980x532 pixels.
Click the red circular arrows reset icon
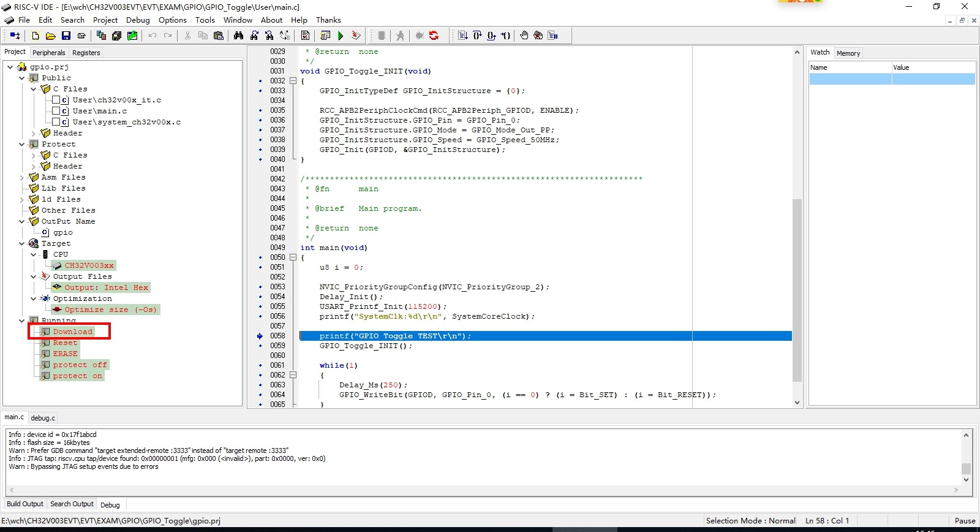434,36
